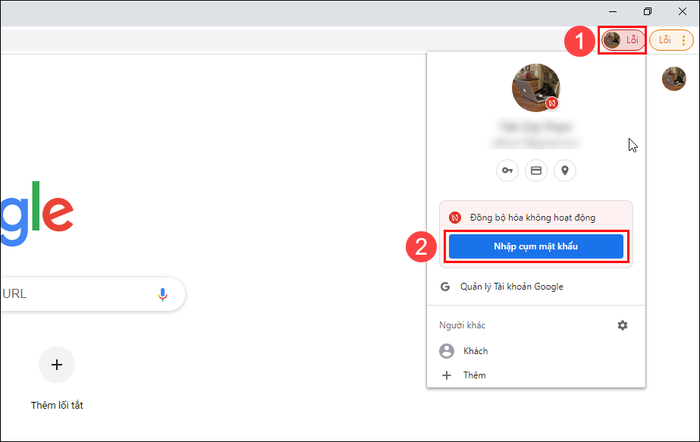Image resolution: width=700 pixels, height=442 pixels.
Task: Click the Thêm lối tắt label
Action: point(57,405)
